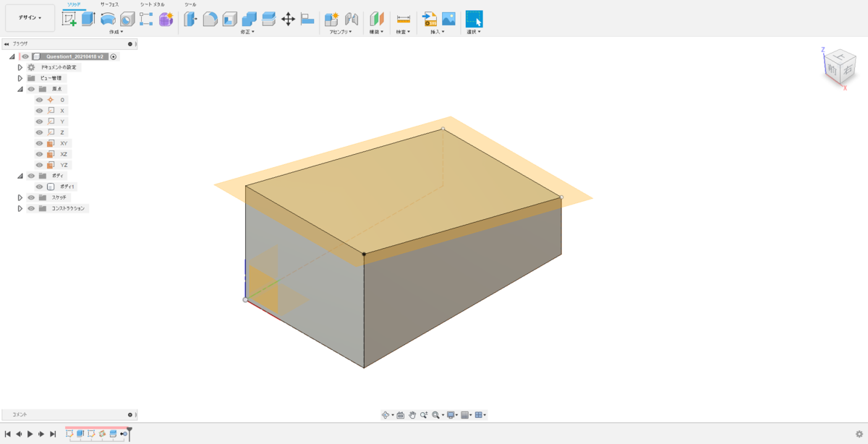Select the Fillet tool icon

(x=210, y=19)
